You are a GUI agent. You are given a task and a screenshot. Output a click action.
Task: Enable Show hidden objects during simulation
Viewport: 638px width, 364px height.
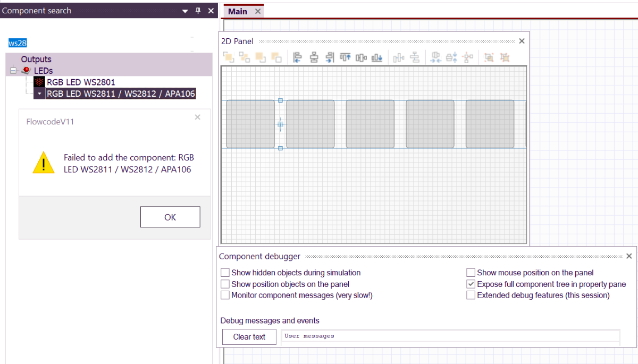click(225, 273)
